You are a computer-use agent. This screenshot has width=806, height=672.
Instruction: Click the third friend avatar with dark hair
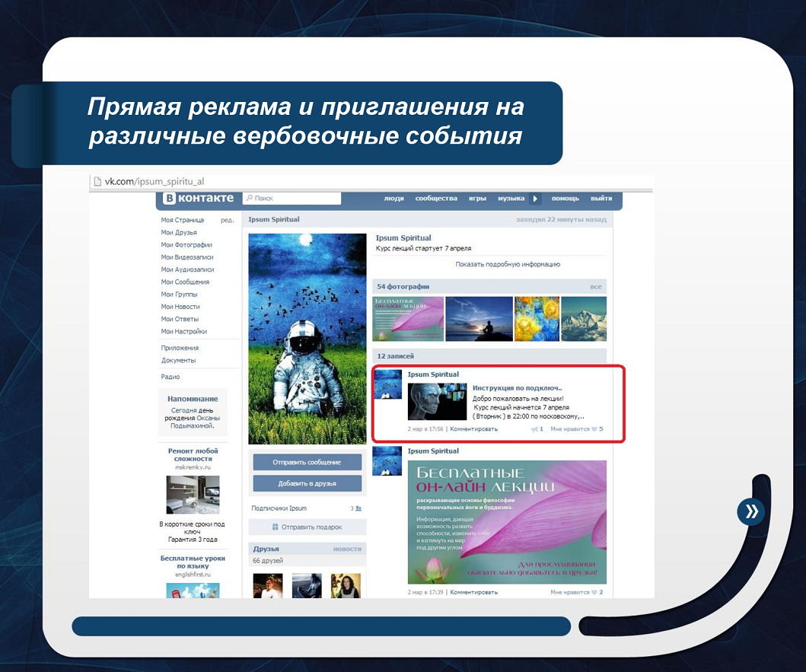coord(346,586)
